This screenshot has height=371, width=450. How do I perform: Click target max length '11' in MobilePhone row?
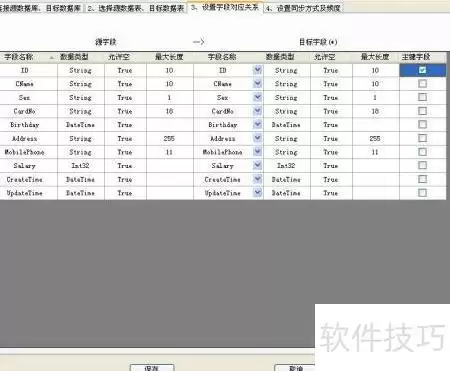click(375, 152)
